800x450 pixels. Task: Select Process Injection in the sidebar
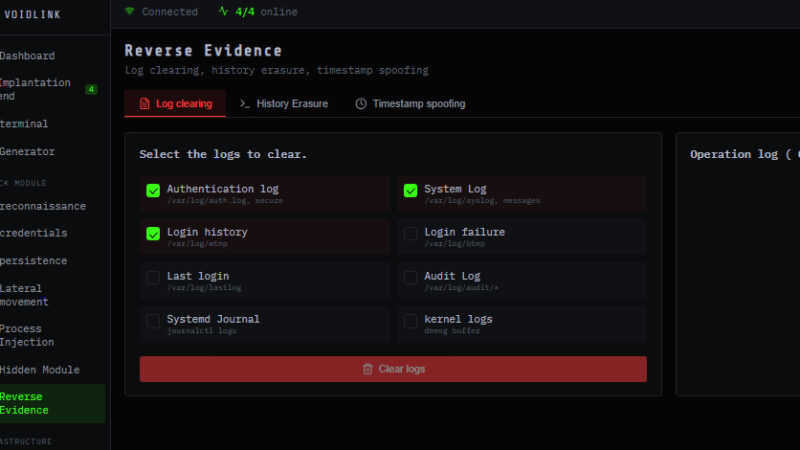point(28,335)
